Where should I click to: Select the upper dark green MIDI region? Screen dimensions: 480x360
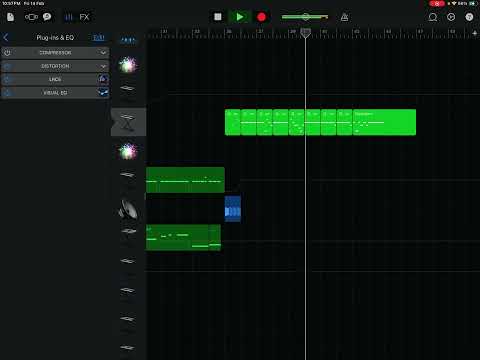(x=185, y=180)
